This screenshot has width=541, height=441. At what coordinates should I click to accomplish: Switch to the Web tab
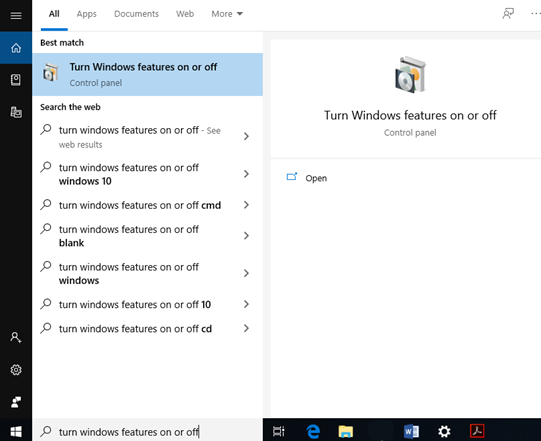coord(185,14)
